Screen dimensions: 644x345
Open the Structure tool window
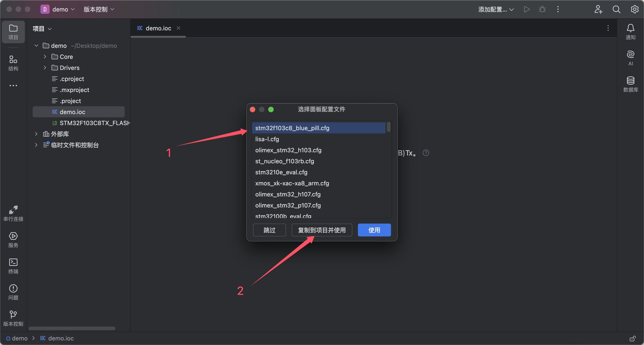tap(13, 63)
